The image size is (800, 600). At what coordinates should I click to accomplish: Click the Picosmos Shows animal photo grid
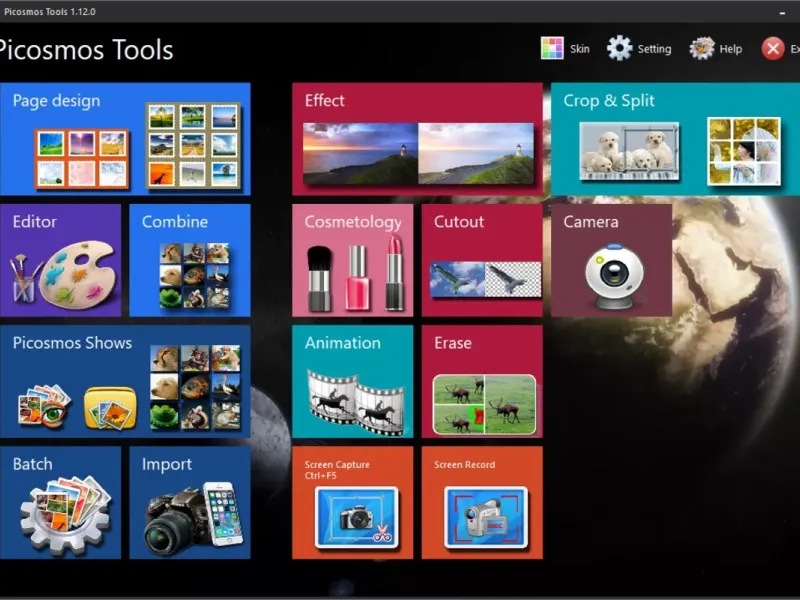(195, 387)
